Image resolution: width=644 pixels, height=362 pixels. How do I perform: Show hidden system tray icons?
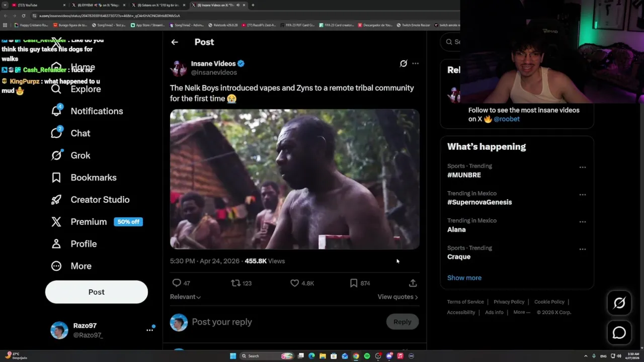586,356
